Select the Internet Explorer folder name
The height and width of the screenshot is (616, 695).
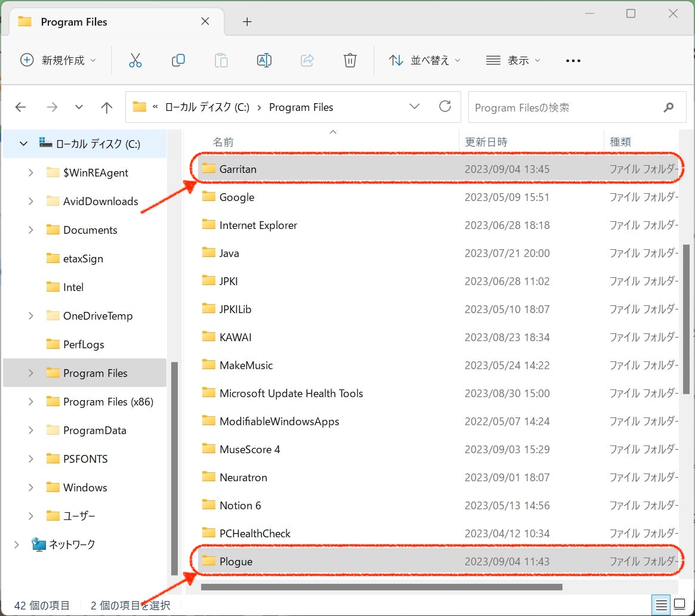point(258,225)
